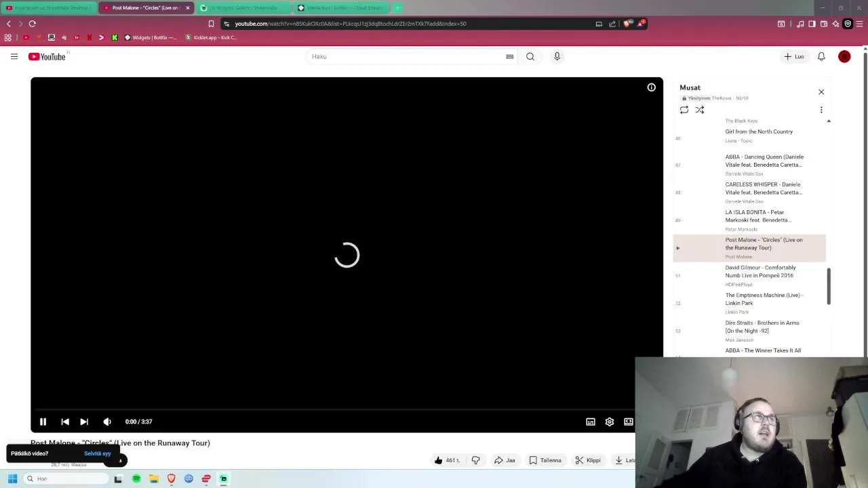Play CARELESS WHISPER playlist entry
Screen dimensions: 868x488
click(x=749, y=192)
